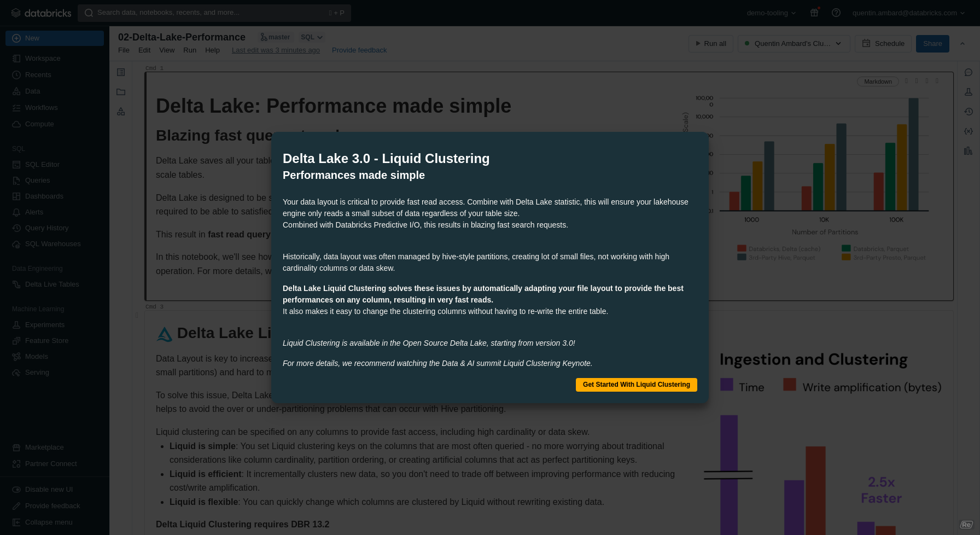
Task: Open the MLflow experiments panel icon
Action: click(969, 92)
